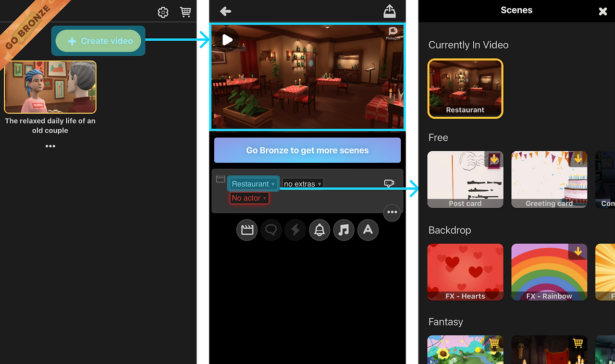Select the Greeting card scene
This screenshot has width=615, height=364.
tap(549, 180)
